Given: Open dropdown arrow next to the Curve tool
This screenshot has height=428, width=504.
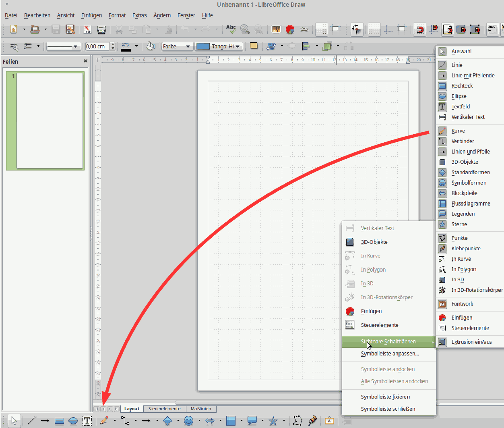Looking at the screenshot, I should [115, 421].
